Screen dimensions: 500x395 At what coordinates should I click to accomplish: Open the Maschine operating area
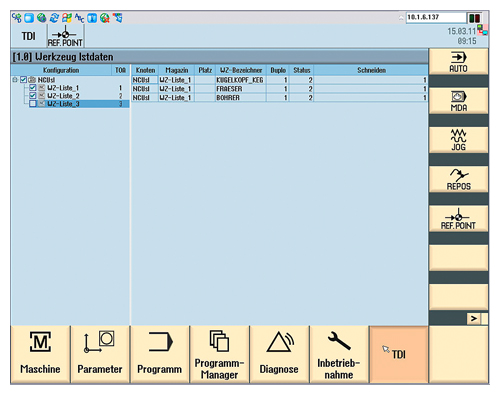pyautogui.click(x=40, y=354)
